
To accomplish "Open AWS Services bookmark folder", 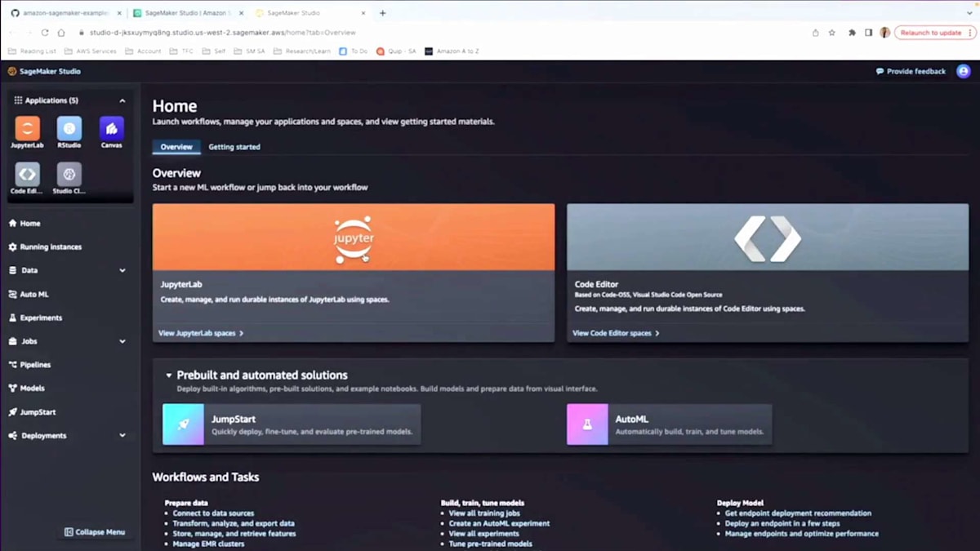I will click(91, 51).
